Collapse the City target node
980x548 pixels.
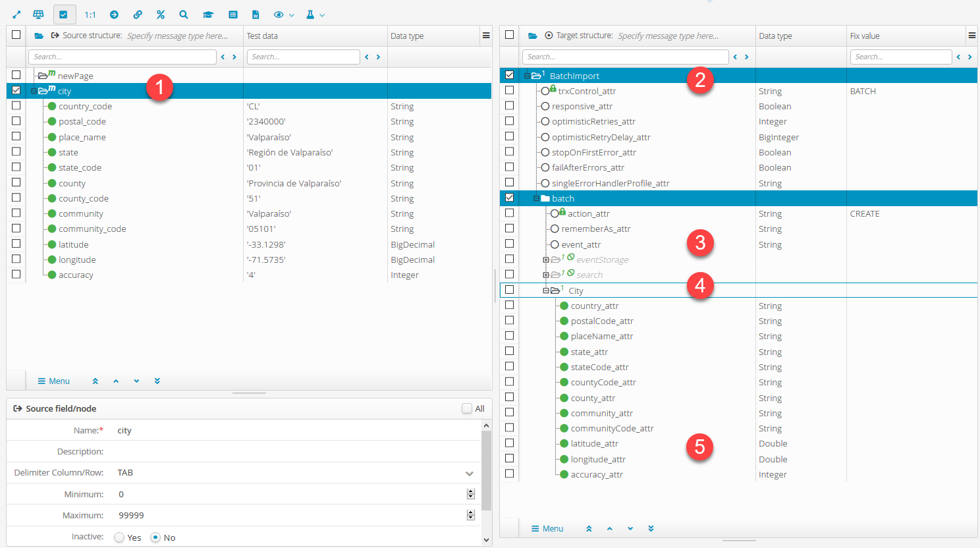tap(546, 290)
